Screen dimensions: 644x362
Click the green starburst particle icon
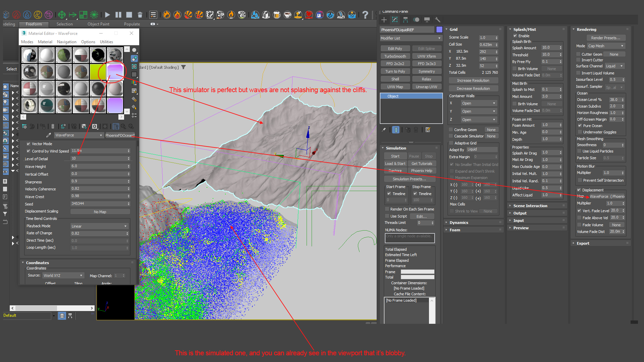(x=94, y=15)
